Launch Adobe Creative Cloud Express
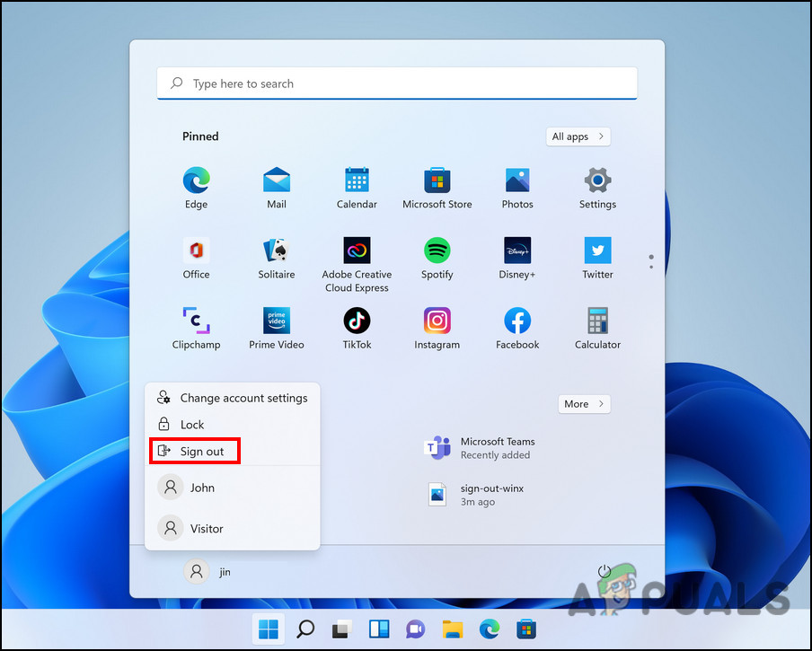This screenshot has height=651, width=812. coord(357,265)
